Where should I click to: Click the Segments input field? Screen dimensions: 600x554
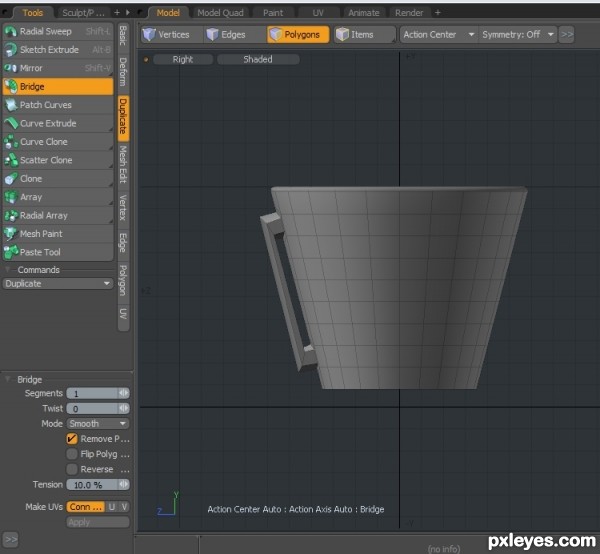(x=92, y=393)
